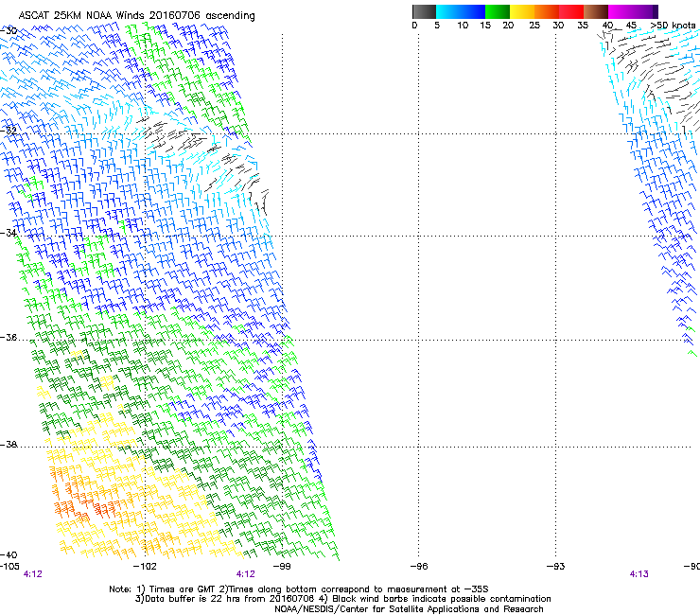Click the purple '4:13' time label

(639, 574)
